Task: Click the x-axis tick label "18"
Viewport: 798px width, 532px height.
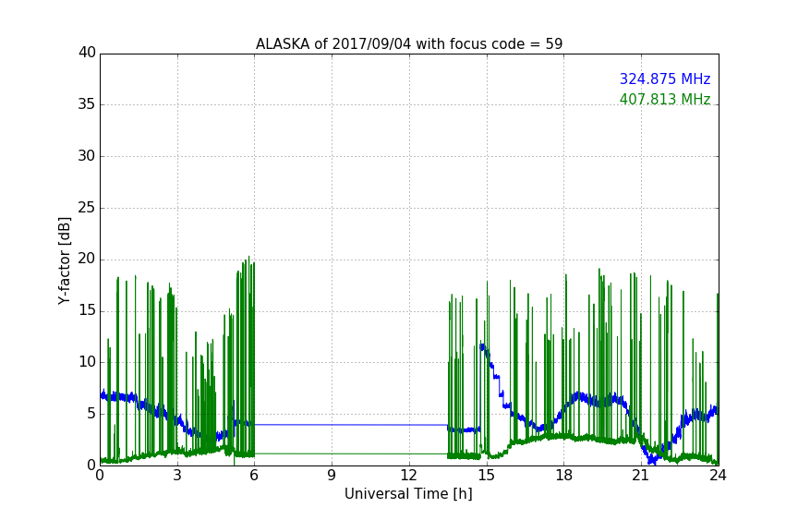Action: tap(564, 476)
